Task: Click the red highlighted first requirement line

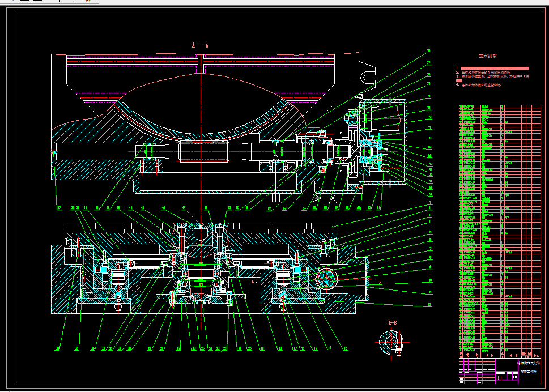Action: 495,68
